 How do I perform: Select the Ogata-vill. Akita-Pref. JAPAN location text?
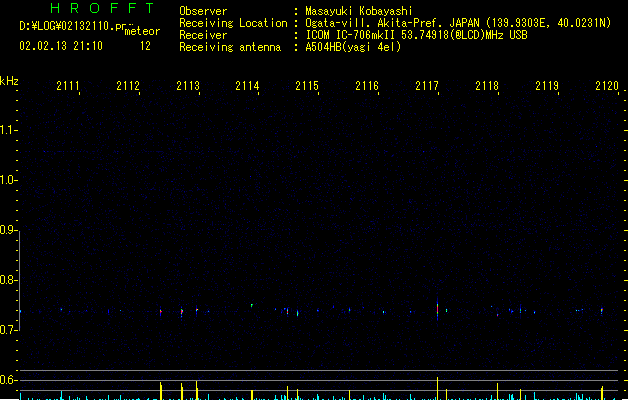point(458,23)
